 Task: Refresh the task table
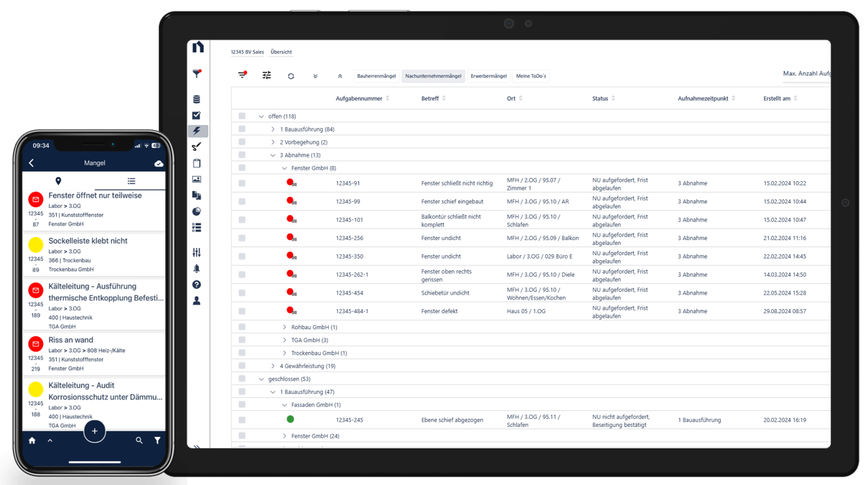(291, 75)
